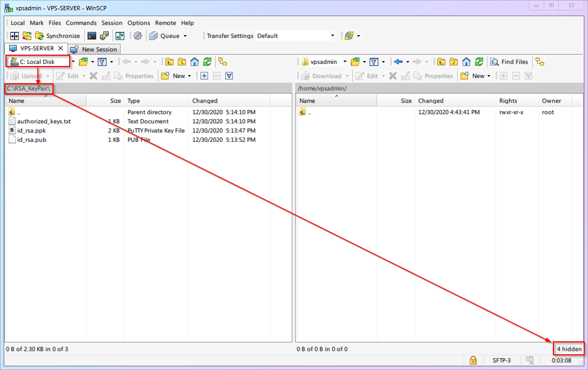
Task: Open the Transfer Settings Default dropdown
Action: coord(332,36)
